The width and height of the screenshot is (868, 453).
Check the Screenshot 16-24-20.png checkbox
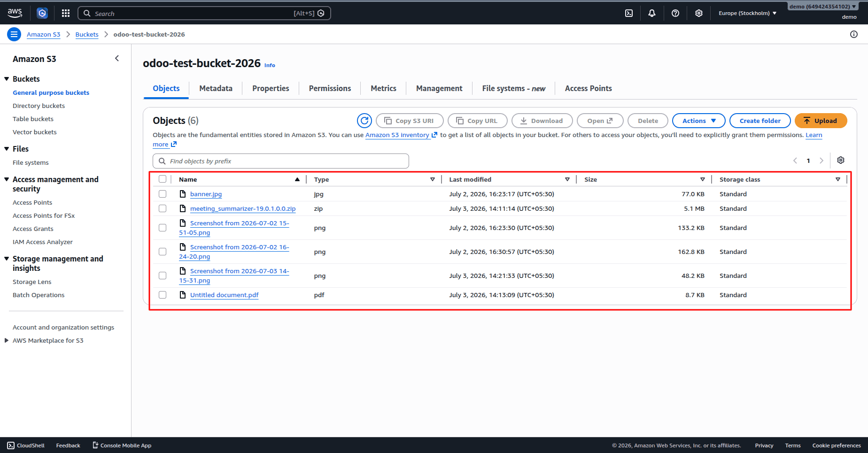163,252
